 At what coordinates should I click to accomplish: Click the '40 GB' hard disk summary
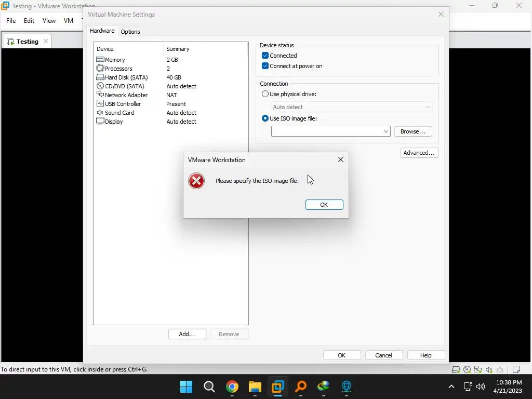(x=174, y=77)
